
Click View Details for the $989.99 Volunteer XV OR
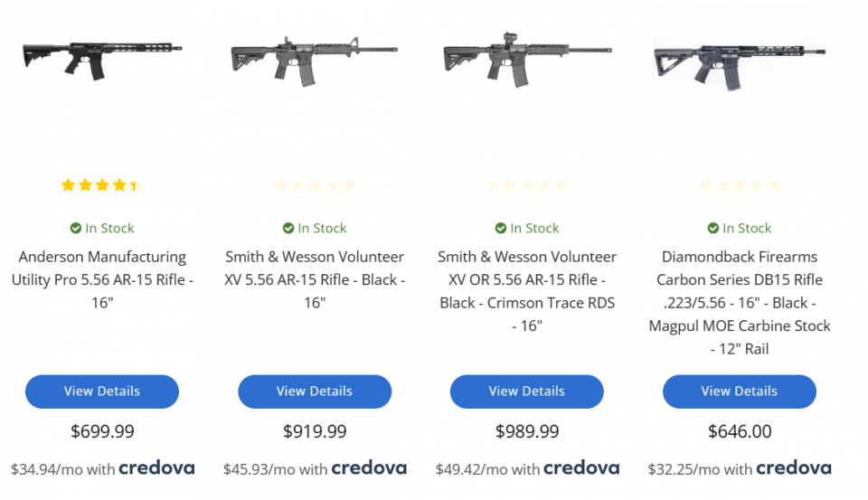click(527, 392)
